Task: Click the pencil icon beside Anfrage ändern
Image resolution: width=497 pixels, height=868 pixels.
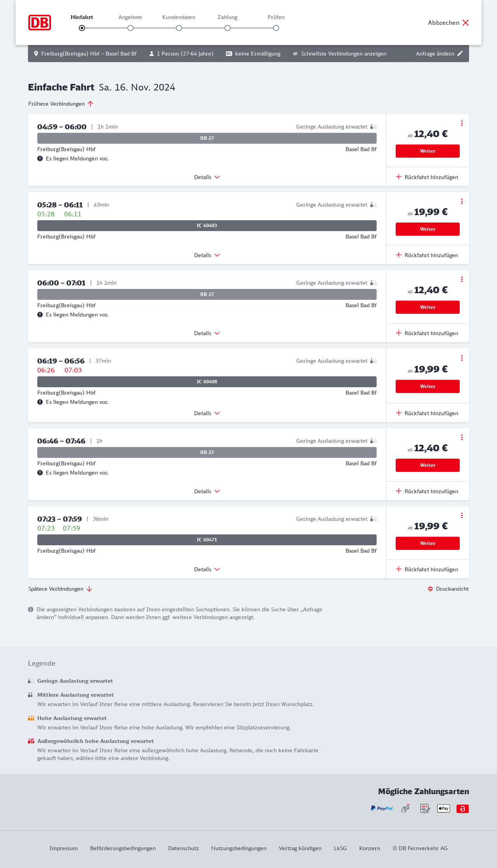Action: 460,54
